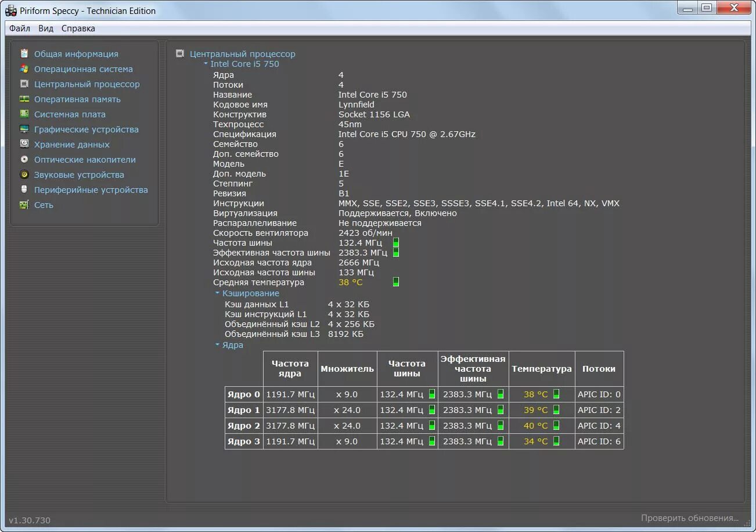Click the Центральный процессор heading link
756x532 pixels.
pos(243,53)
